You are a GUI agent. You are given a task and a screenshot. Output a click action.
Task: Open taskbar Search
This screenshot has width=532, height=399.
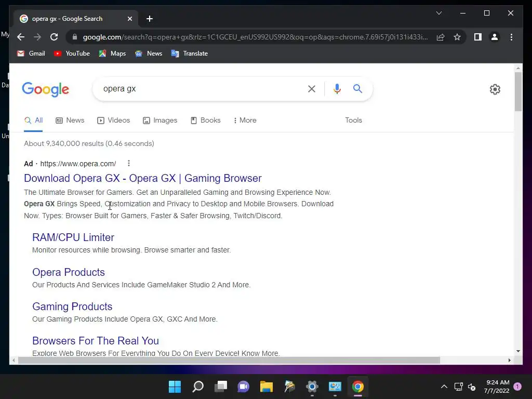(198, 387)
